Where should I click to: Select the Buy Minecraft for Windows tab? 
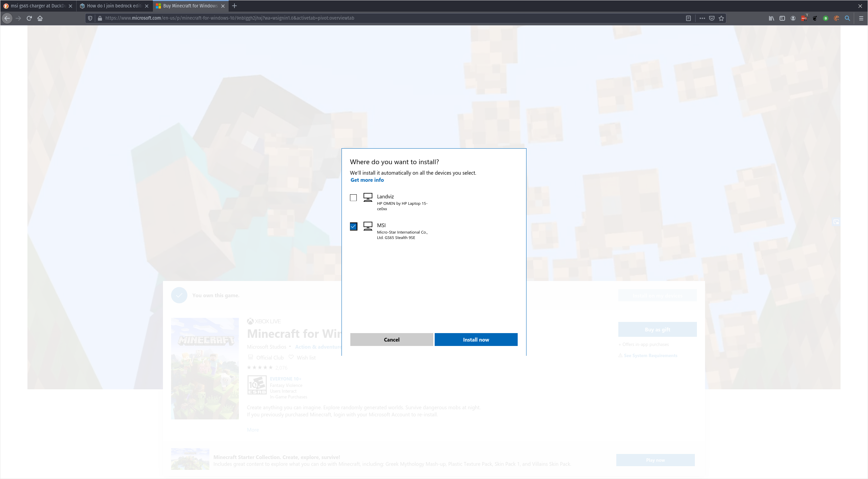pyautogui.click(x=190, y=6)
